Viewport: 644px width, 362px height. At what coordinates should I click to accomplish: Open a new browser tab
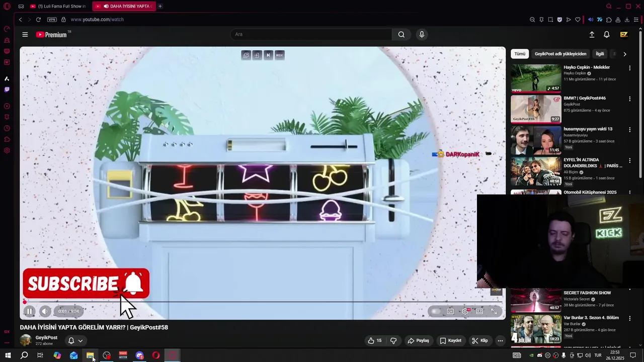160,6
